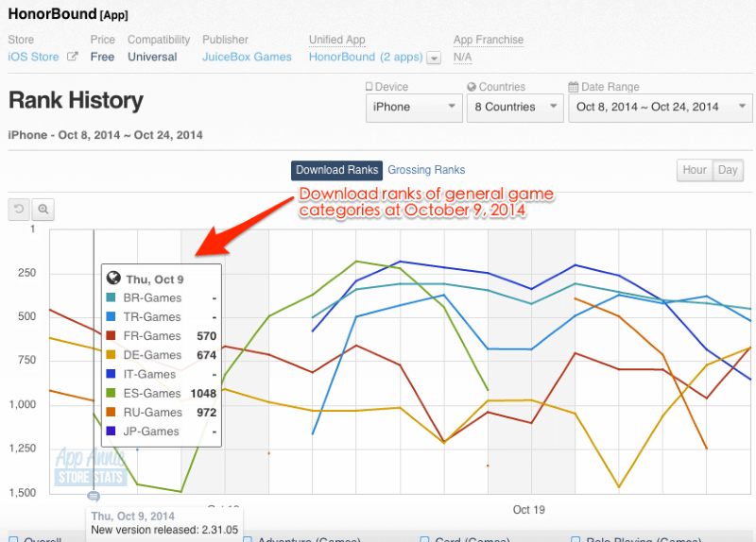
Task: Click the JP-Games indigo color swatch
Action: pos(111,431)
